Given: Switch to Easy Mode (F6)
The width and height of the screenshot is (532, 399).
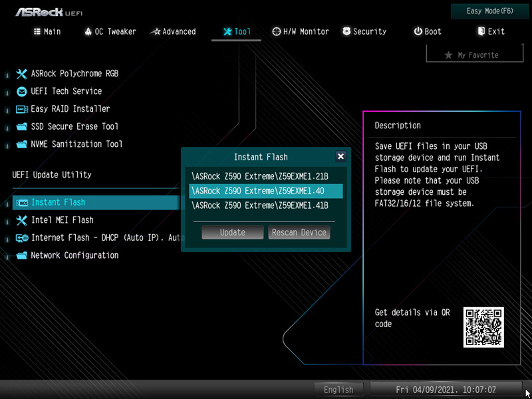Looking at the screenshot, I should (x=489, y=11).
